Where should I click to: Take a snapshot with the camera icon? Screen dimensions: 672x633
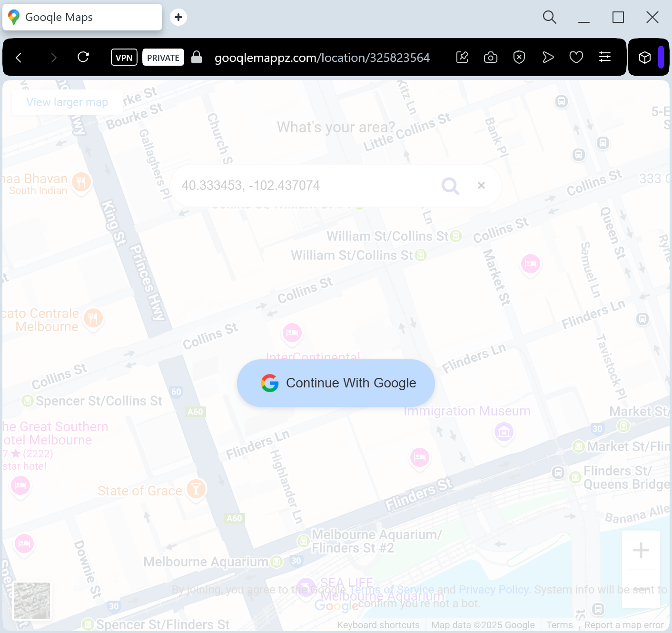point(491,57)
